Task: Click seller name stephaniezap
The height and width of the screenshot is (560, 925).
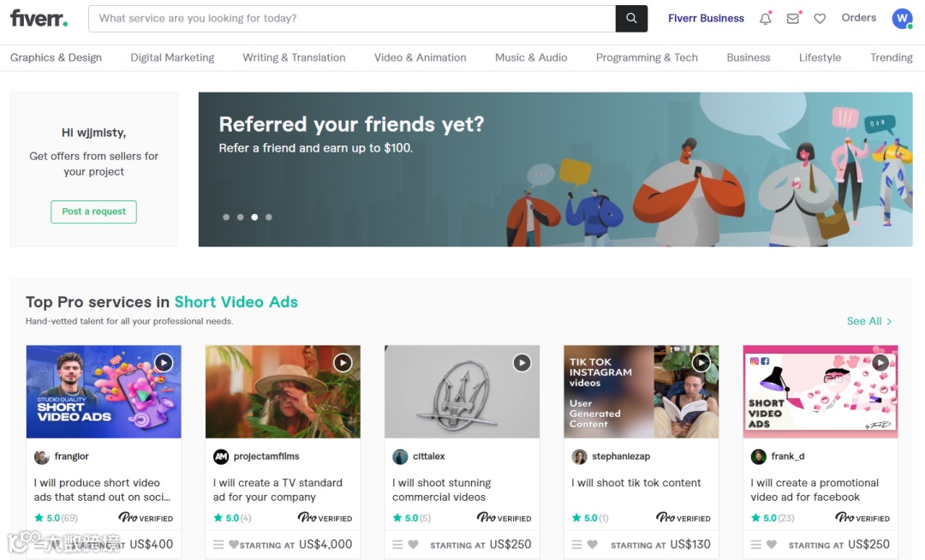Action: click(x=621, y=456)
